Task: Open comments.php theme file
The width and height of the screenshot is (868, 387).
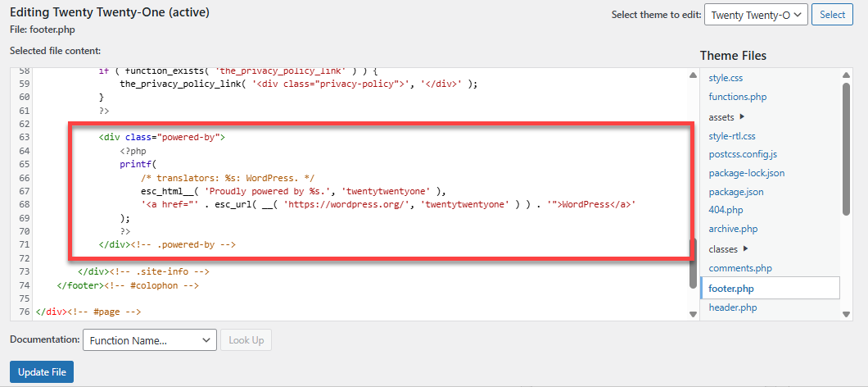Action: (x=739, y=268)
